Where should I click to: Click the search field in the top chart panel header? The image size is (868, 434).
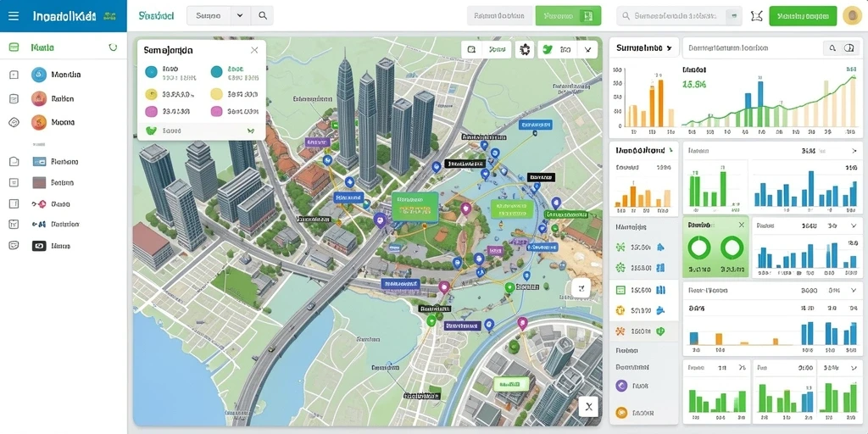pos(751,48)
